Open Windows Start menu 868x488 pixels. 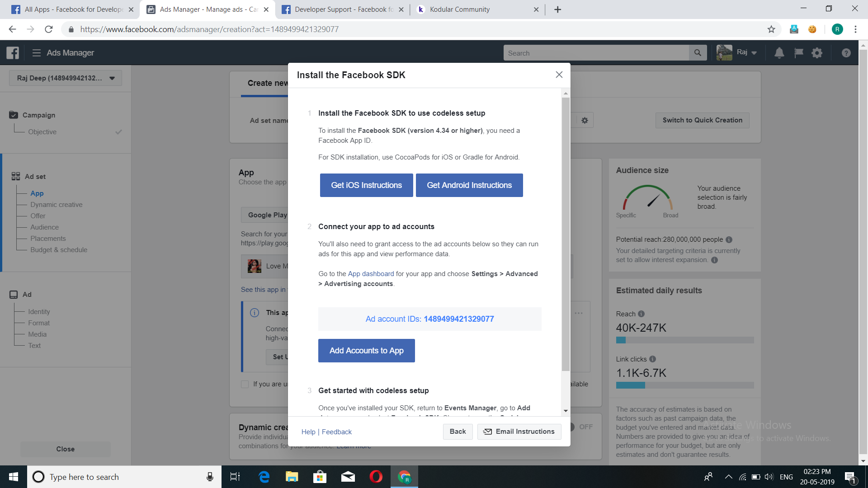point(14,477)
